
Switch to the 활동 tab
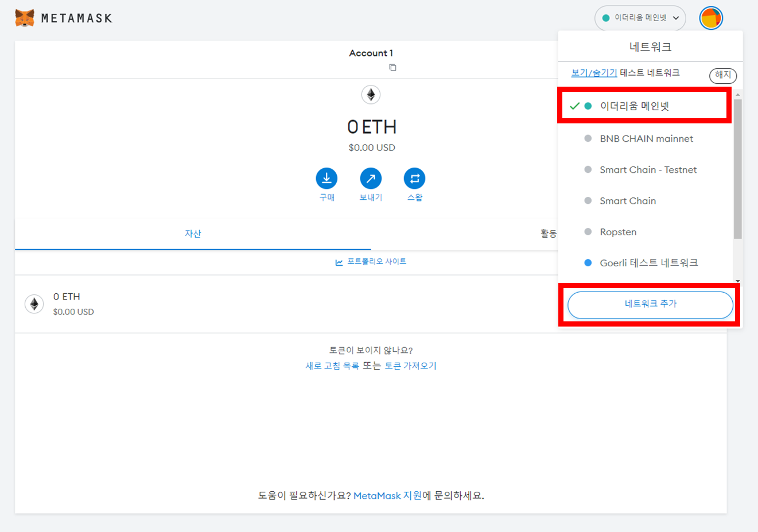point(548,234)
